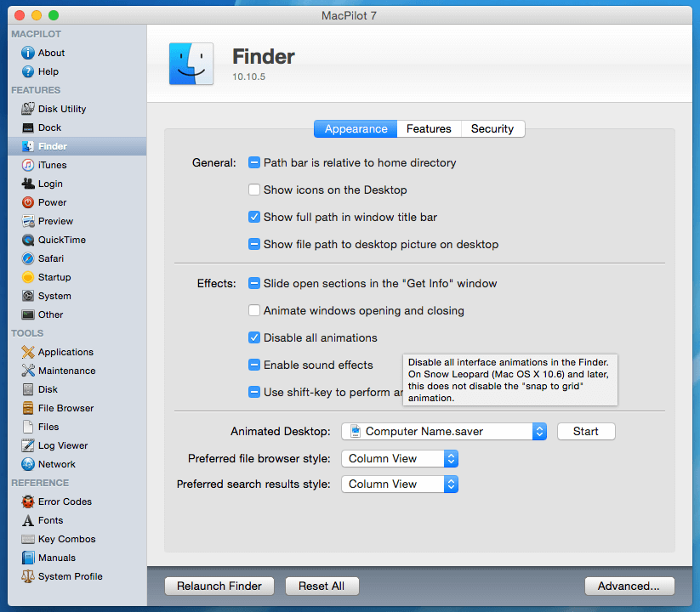Open Applications tool via its icon
The image size is (700, 612).
pos(28,352)
